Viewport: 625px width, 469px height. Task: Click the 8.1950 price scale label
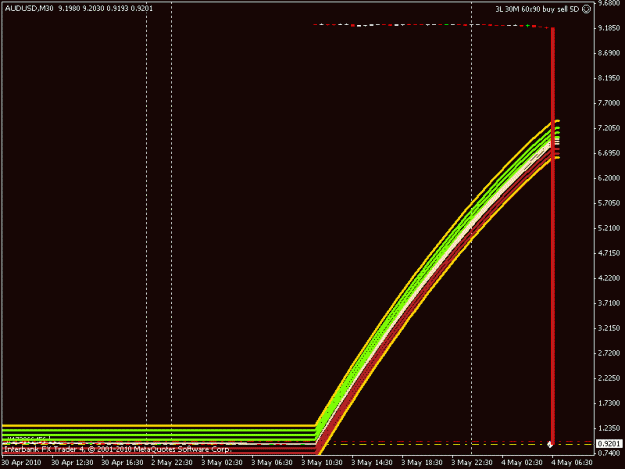click(x=609, y=78)
